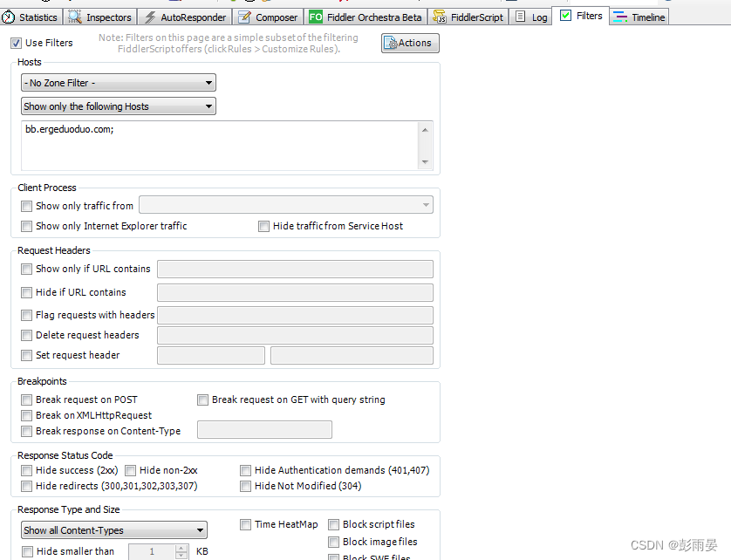Click the Inspectors magnifier icon
This screenshot has width=731, height=560.
[x=75, y=17]
